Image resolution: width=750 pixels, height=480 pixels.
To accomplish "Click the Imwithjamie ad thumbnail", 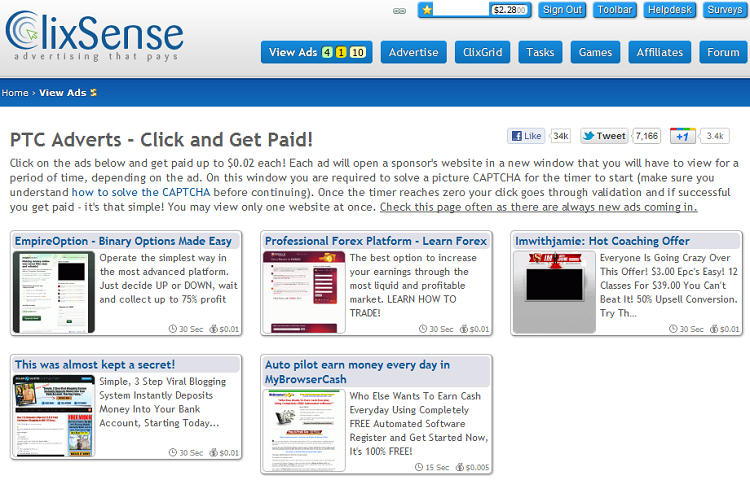I will [x=554, y=292].
